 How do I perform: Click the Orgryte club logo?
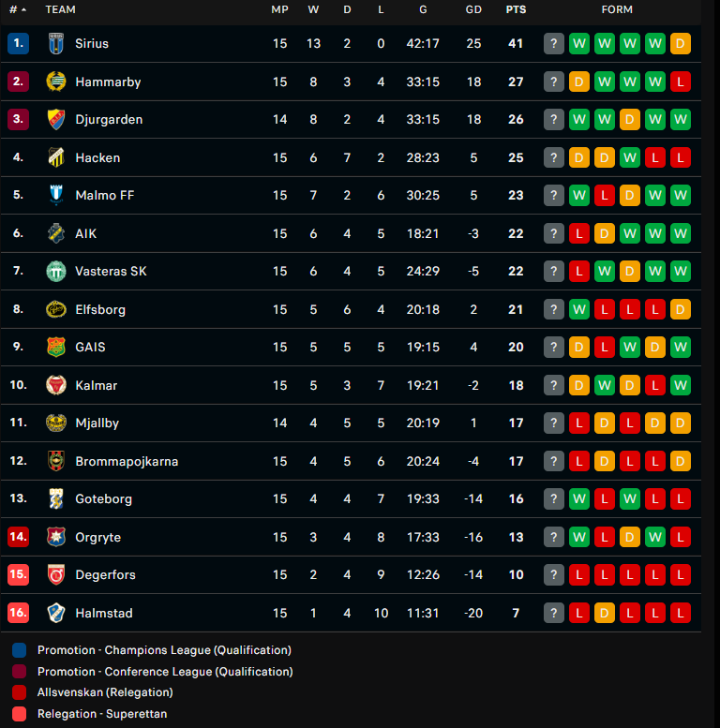pyautogui.click(x=56, y=537)
